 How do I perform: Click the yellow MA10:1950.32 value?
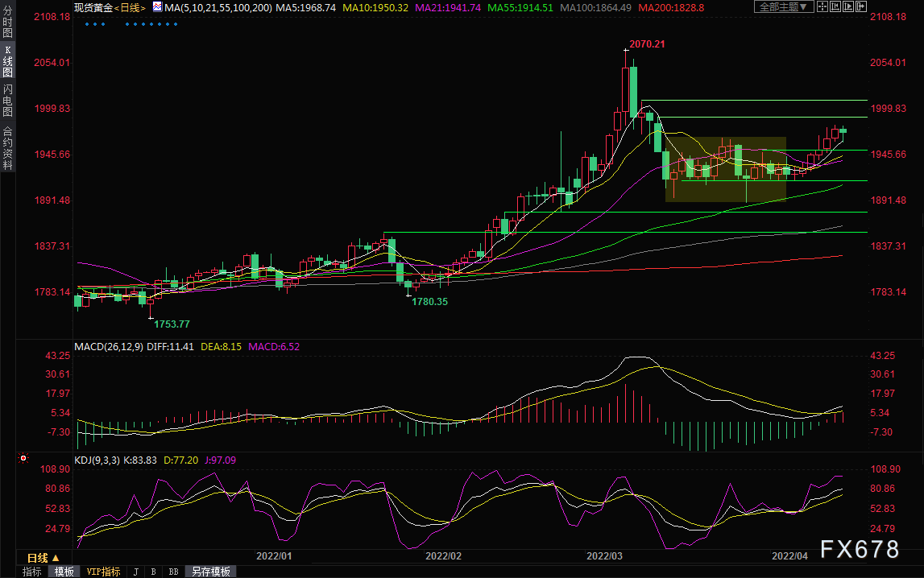click(x=375, y=8)
